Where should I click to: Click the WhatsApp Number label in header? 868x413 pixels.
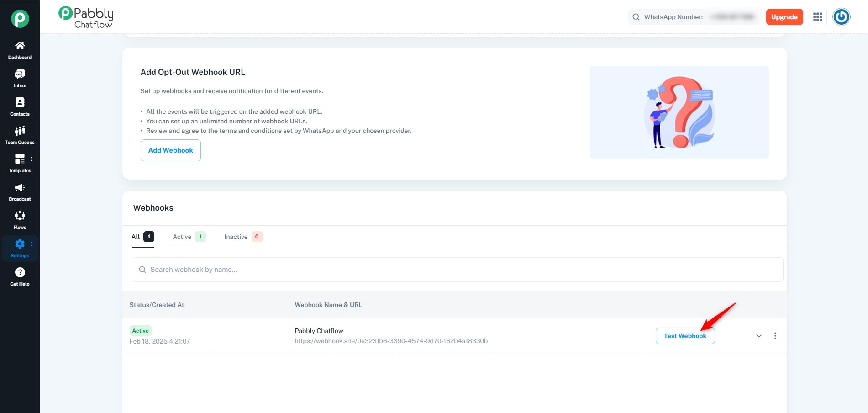[673, 17]
